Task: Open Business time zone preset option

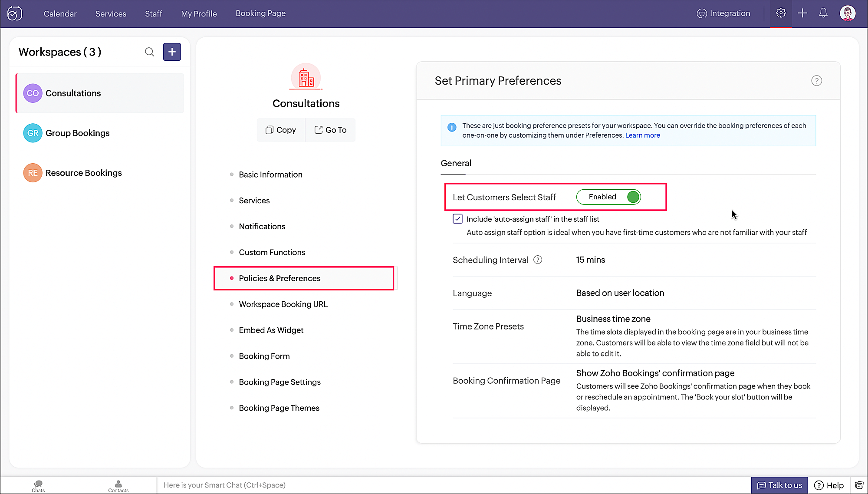Action: point(613,319)
